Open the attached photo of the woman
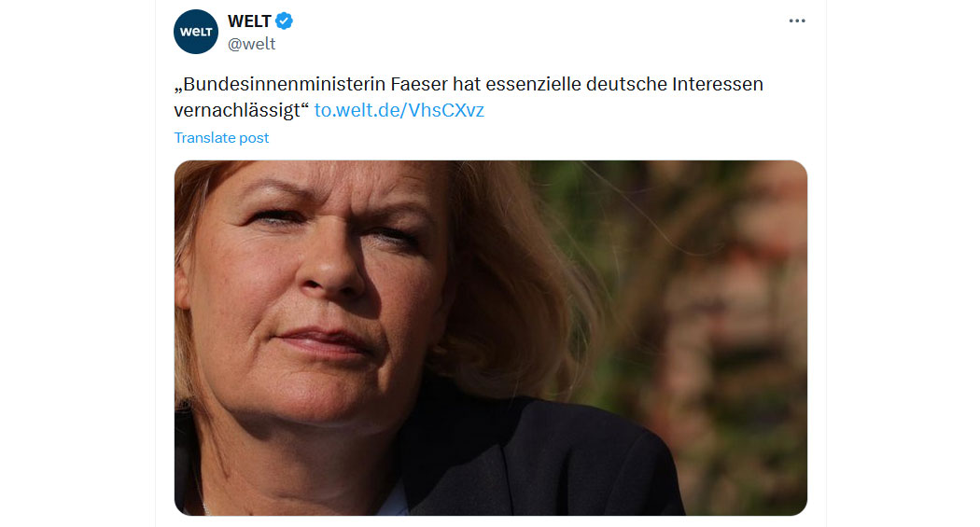The height and width of the screenshot is (527, 980). 491,338
